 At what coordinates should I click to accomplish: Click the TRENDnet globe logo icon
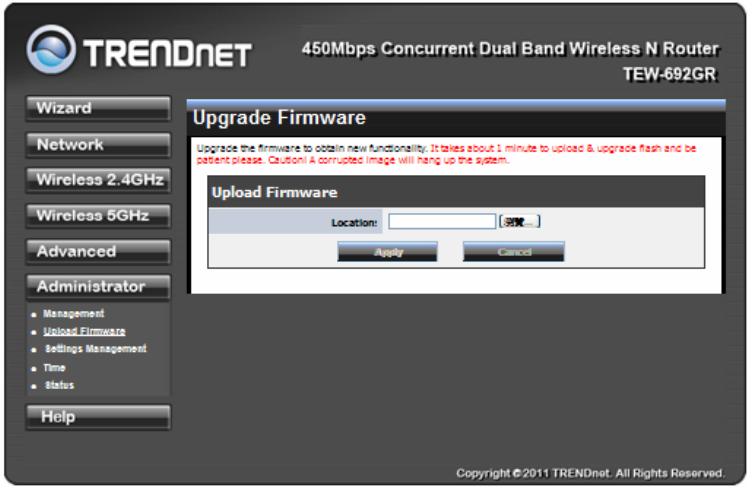tap(51, 50)
